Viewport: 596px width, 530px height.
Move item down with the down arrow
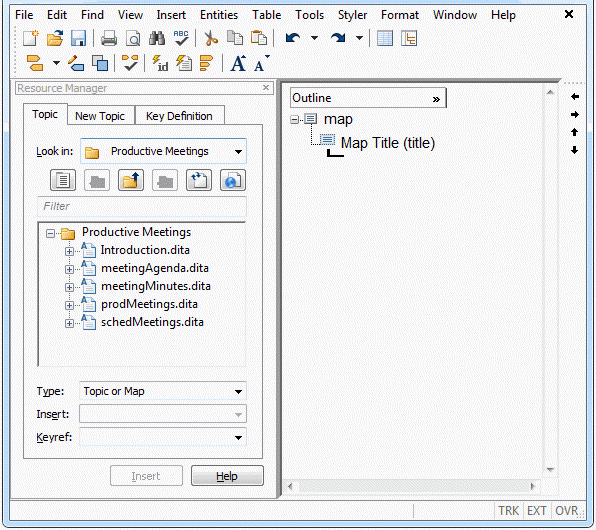(575, 150)
